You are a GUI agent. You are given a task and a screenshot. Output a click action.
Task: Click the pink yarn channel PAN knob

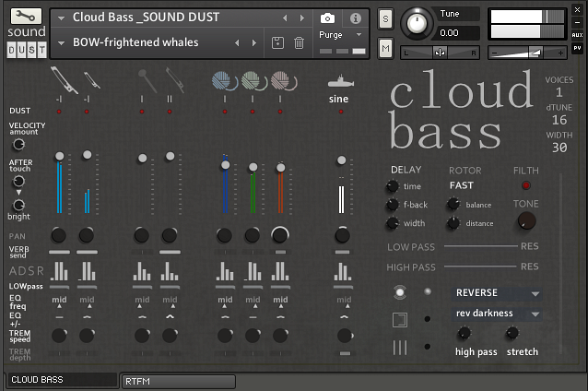point(280,235)
